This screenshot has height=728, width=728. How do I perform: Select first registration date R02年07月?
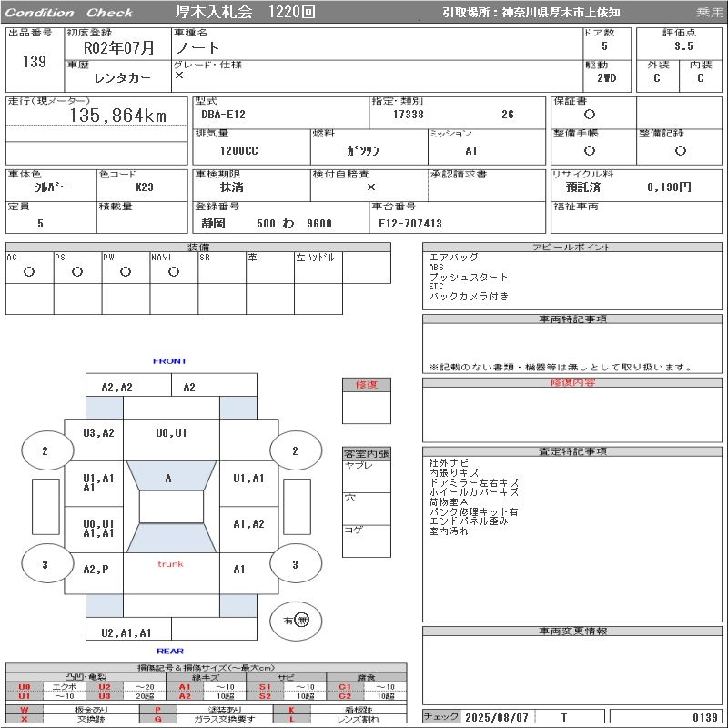(119, 47)
